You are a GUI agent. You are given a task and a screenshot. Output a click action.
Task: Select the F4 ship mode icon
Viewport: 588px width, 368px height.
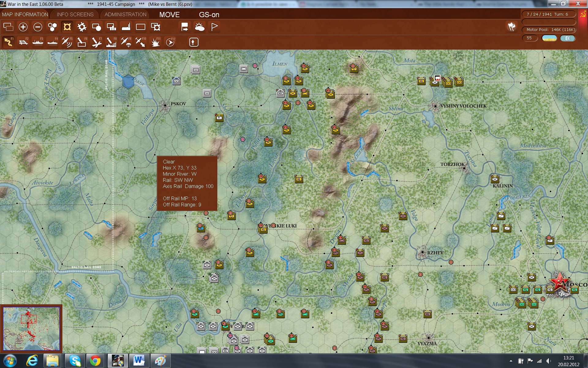point(52,42)
